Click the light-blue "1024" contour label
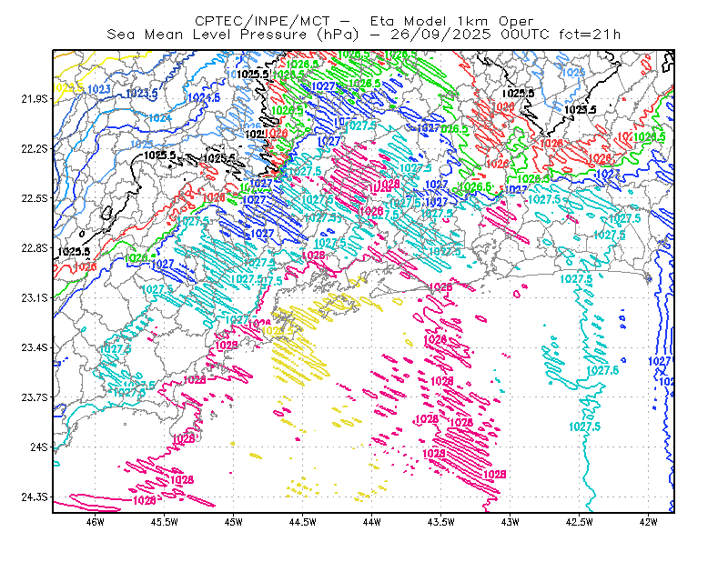This screenshot has height=562, width=728. (160, 118)
